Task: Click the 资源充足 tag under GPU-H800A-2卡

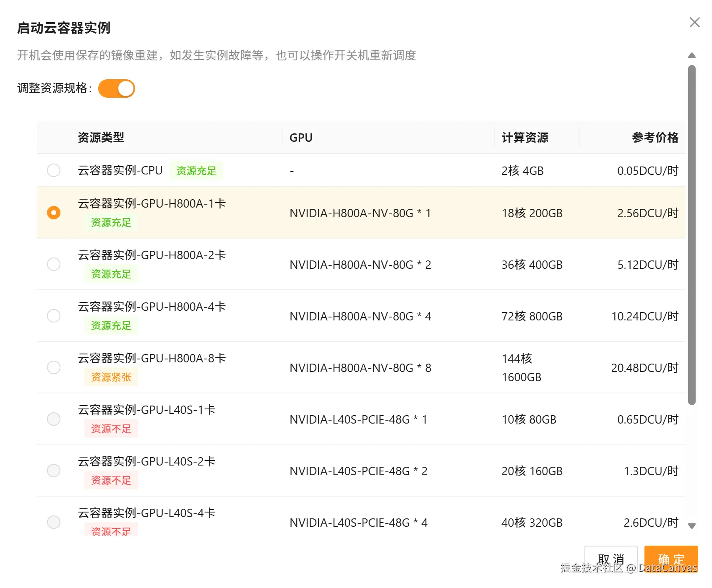Action: point(111,274)
